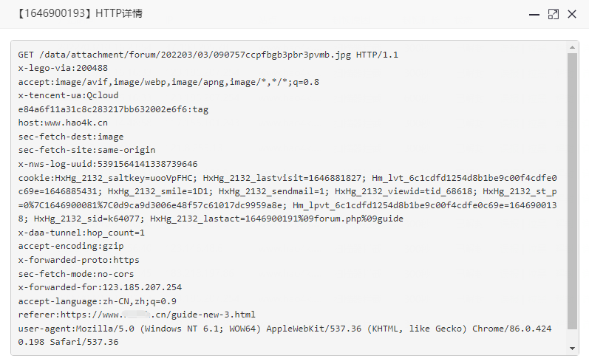
Task: Click the user-agent:Mozilla/5.0 line
Action: pyautogui.click(x=285, y=335)
